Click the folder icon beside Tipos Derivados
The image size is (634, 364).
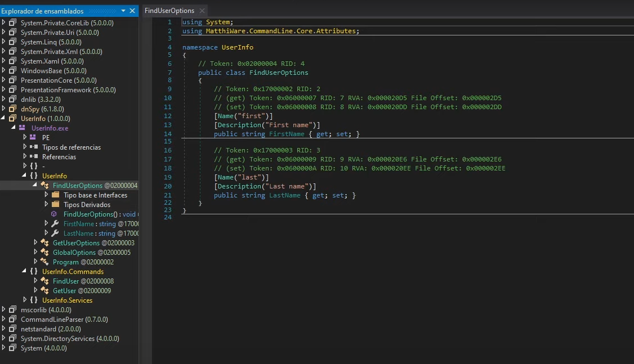point(55,204)
